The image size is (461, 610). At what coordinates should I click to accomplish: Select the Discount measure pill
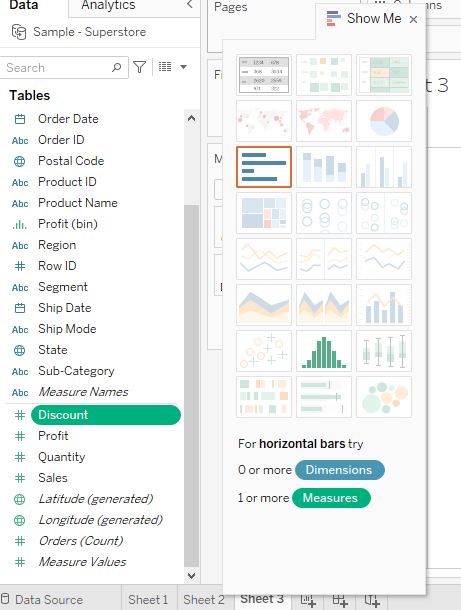tap(106, 415)
